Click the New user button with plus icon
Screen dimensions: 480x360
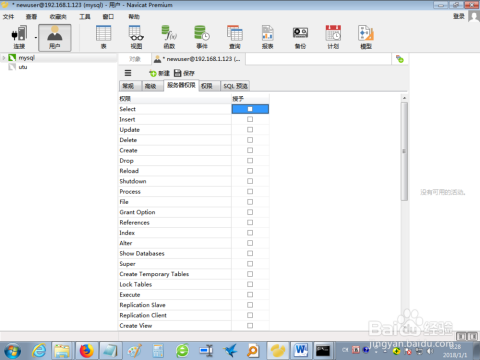point(159,73)
